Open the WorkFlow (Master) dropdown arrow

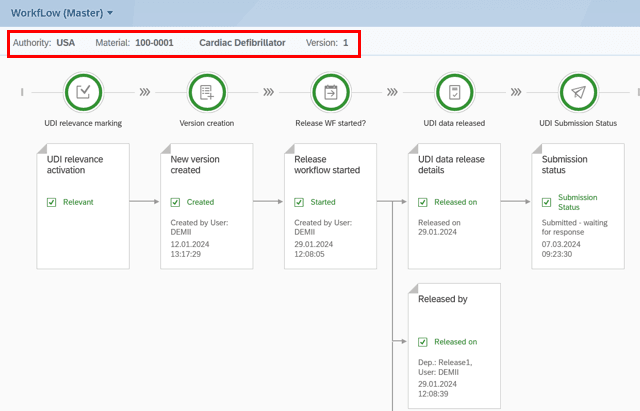tap(110, 13)
